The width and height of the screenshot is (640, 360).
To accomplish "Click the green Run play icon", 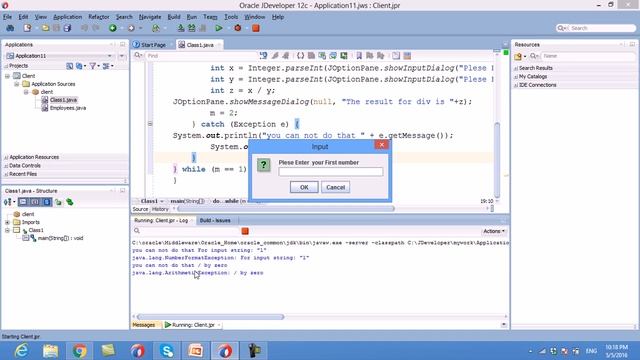I will [219, 28].
